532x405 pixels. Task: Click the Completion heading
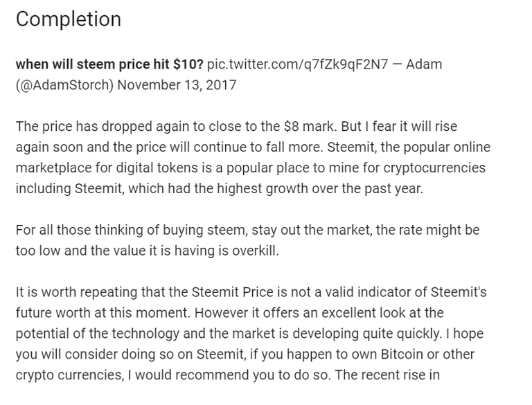click(x=68, y=19)
